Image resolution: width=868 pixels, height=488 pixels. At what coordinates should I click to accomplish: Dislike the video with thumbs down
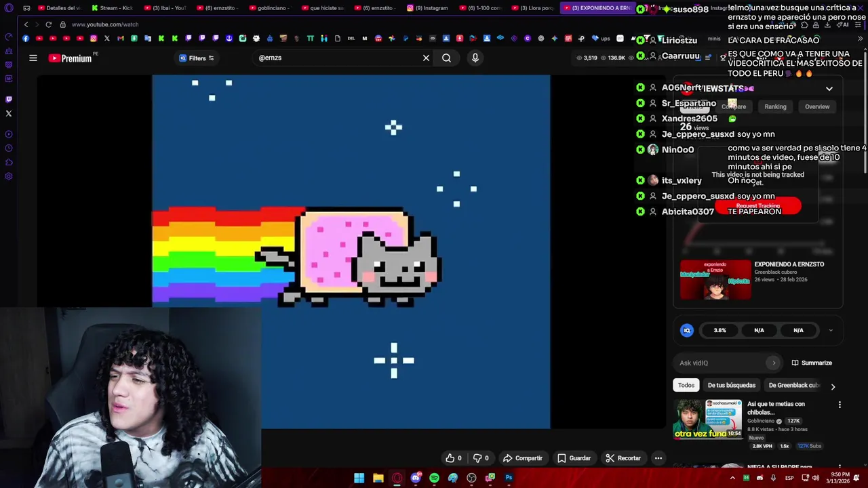pyautogui.click(x=481, y=458)
